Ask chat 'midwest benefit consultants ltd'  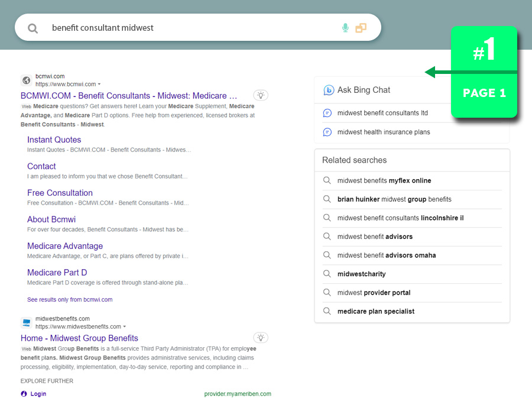(x=382, y=113)
